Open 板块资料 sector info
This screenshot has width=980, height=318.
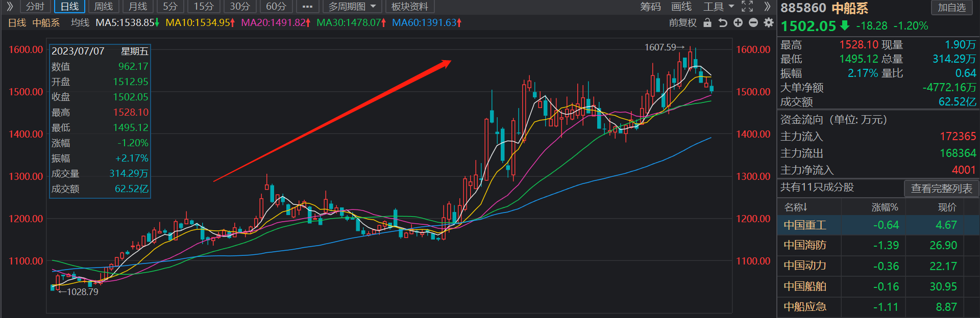point(409,7)
